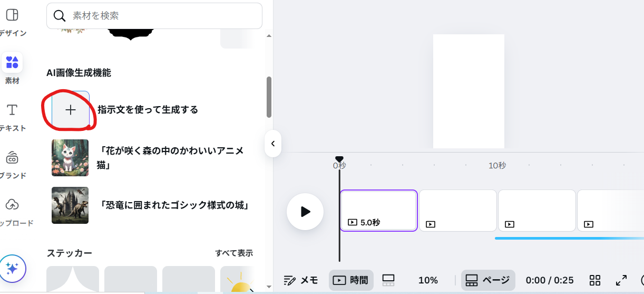Click 指示文を使って生成する label

[x=148, y=110]
